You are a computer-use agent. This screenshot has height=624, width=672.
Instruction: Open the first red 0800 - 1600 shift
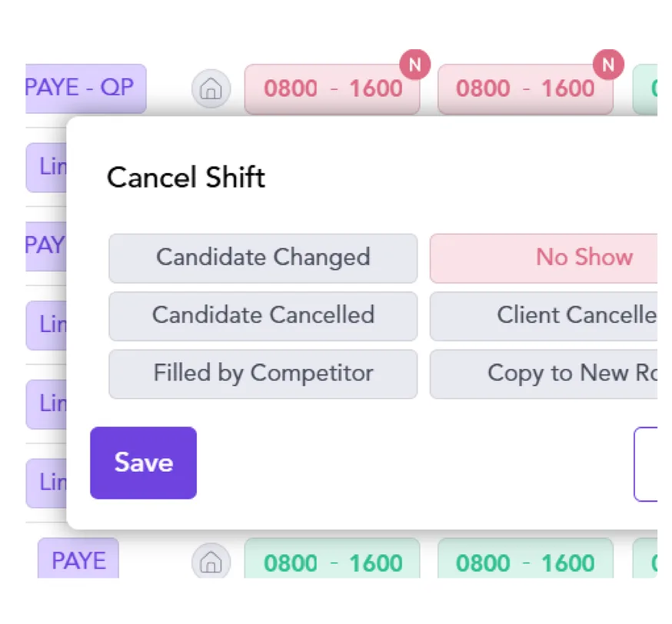[332, 89]
